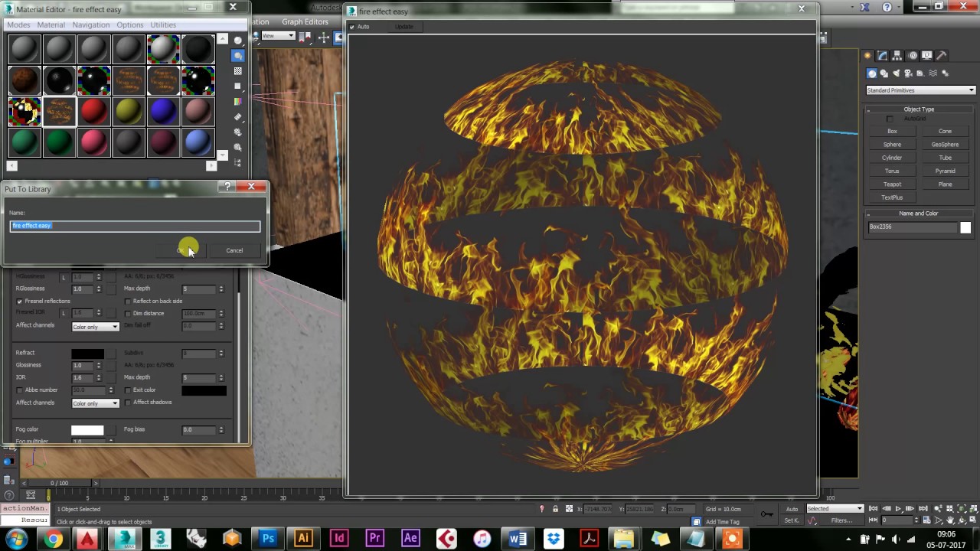
Task: Select the Motion tab icon in command panel
Action: [x=913, y=56]
